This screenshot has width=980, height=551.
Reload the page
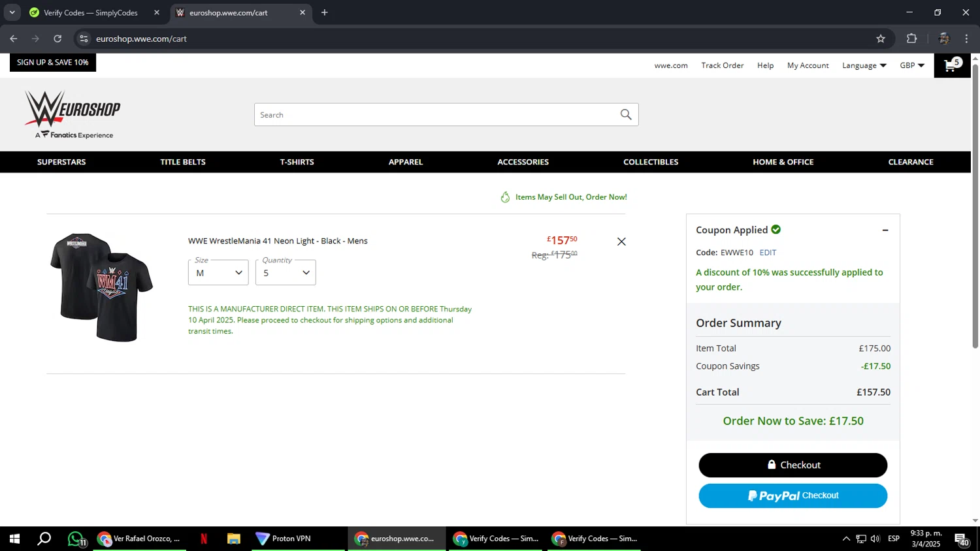(57, 39)
